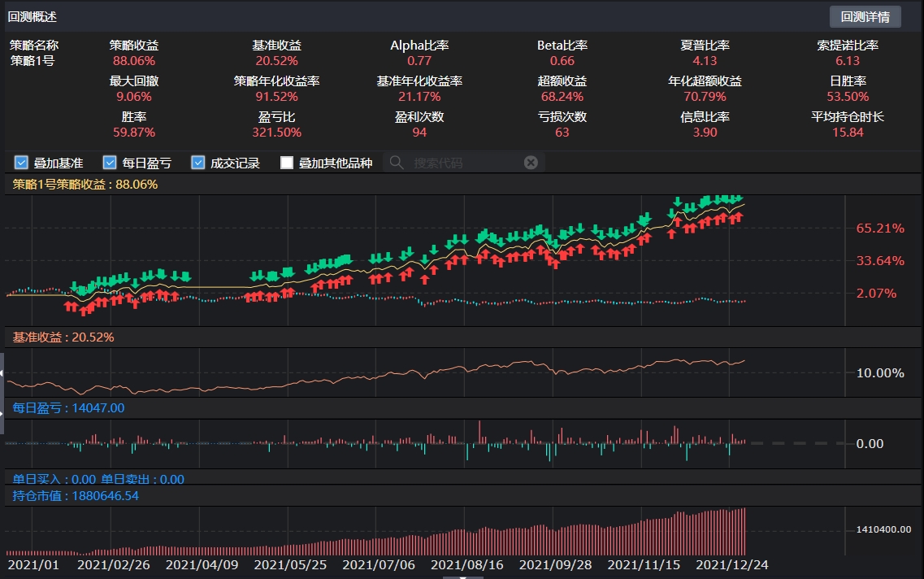Clear the search box using the X icon
The width and height of the screenshot is (924, 579).
point(531,162)
